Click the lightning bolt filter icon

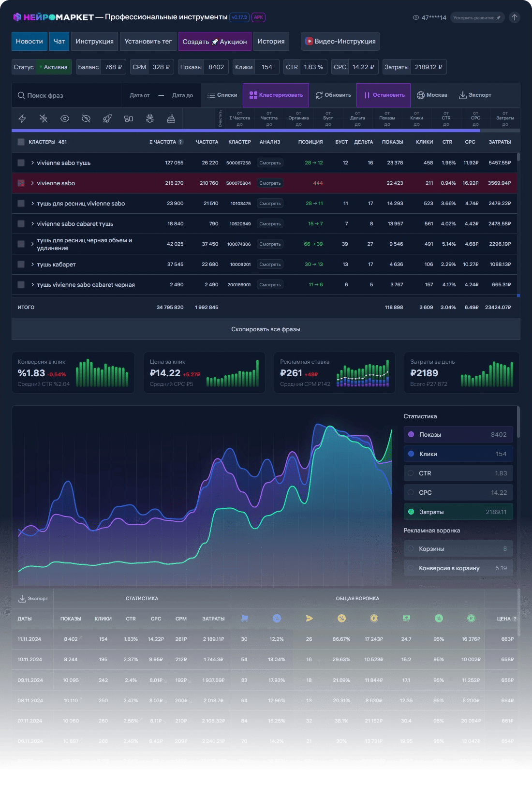click(x=22, y=118)
